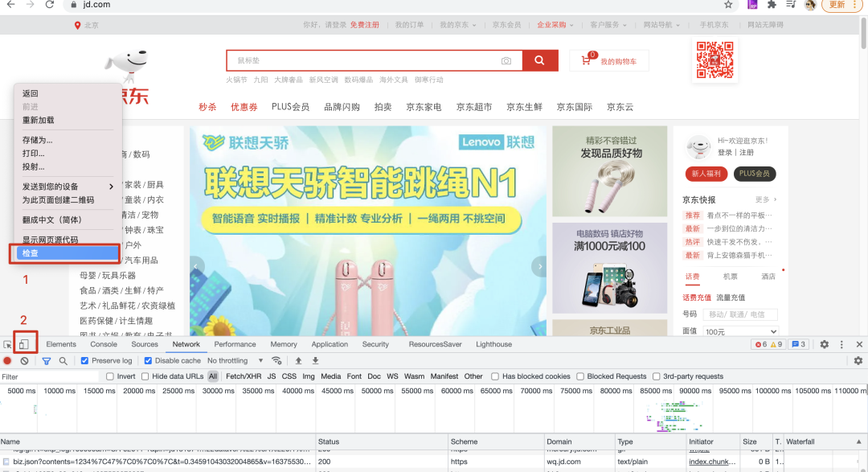
Task: Open the 100元 amount dropdown
Action: [741, 331]
